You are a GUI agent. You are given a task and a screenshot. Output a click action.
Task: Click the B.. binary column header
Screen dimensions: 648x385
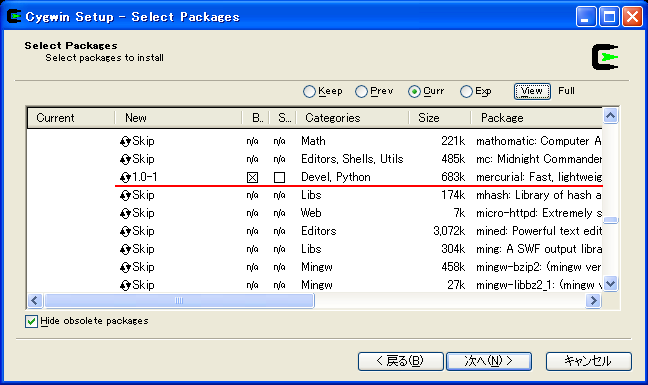tap(255, 118)
